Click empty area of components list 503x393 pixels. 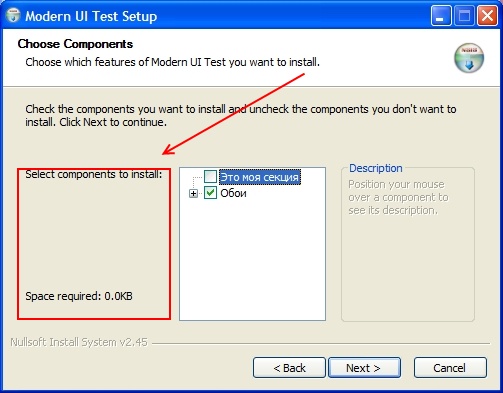click(252, 260)
